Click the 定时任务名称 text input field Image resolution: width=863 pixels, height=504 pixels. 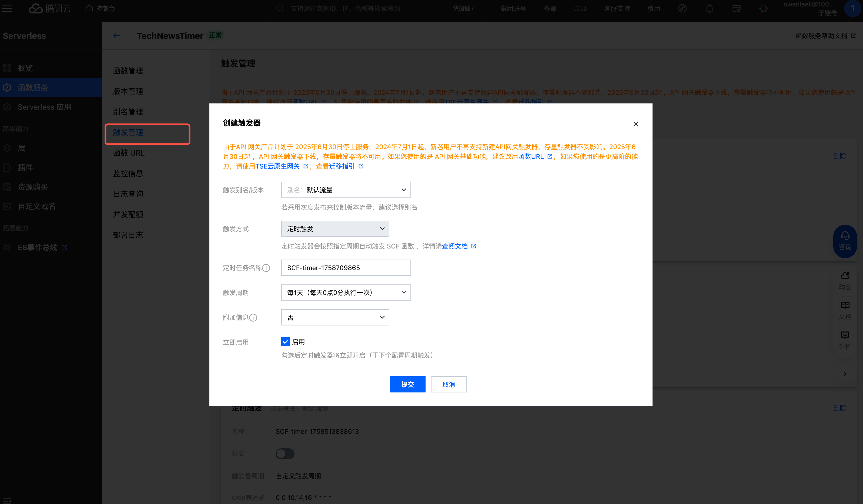pos(346,268)
